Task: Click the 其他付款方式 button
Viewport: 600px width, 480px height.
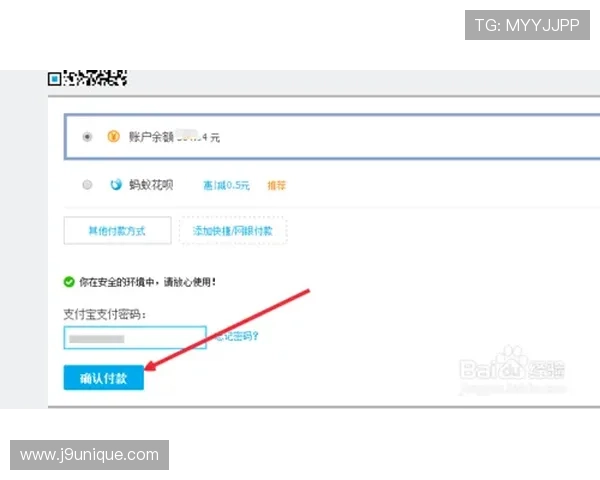Action: point(117,230)
